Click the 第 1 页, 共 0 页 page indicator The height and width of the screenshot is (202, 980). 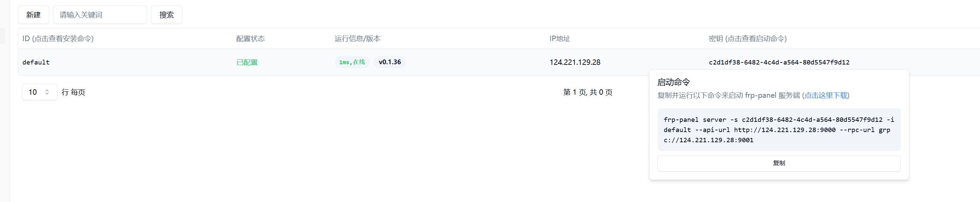click(588, 92)
